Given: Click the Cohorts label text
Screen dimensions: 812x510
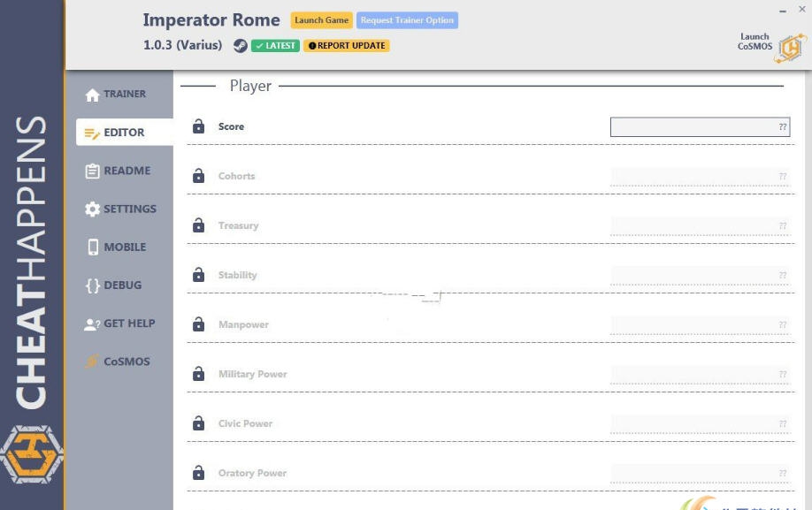Looking at the screenshot, I should tap(237, 176).
